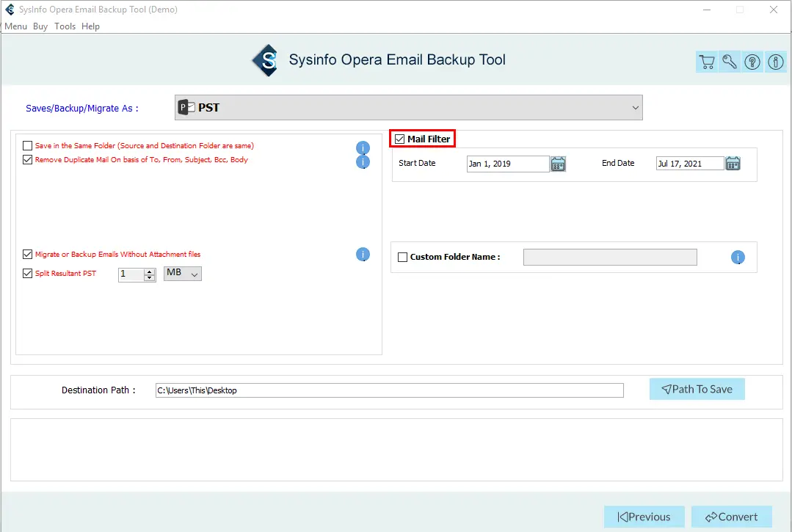Minimize the application window
792x532 pixels.
[707, 10]
